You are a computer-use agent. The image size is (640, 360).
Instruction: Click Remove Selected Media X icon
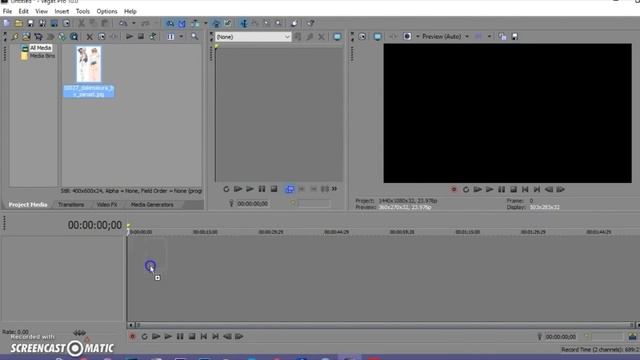pos(89,37)
